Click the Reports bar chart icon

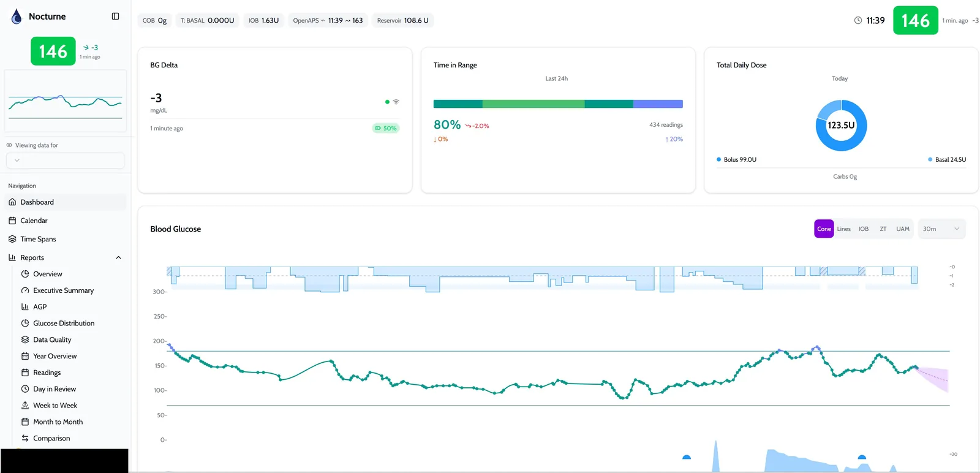click(12, 258)
